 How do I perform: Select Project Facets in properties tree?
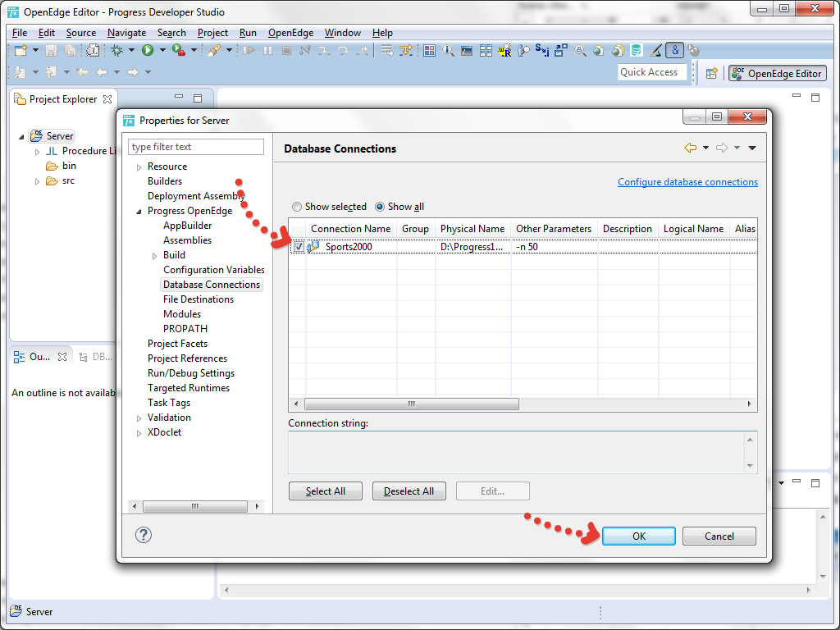[x=177, y=344]
